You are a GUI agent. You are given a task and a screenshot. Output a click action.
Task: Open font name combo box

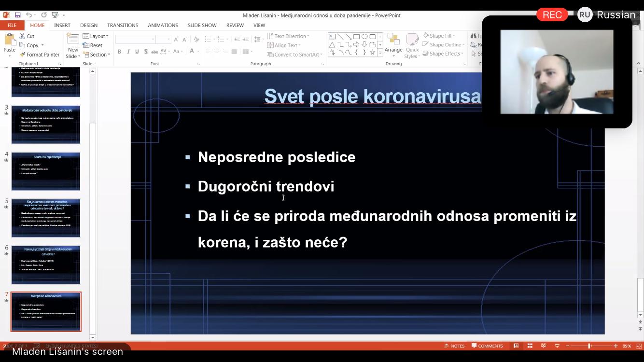coord(136,39)
